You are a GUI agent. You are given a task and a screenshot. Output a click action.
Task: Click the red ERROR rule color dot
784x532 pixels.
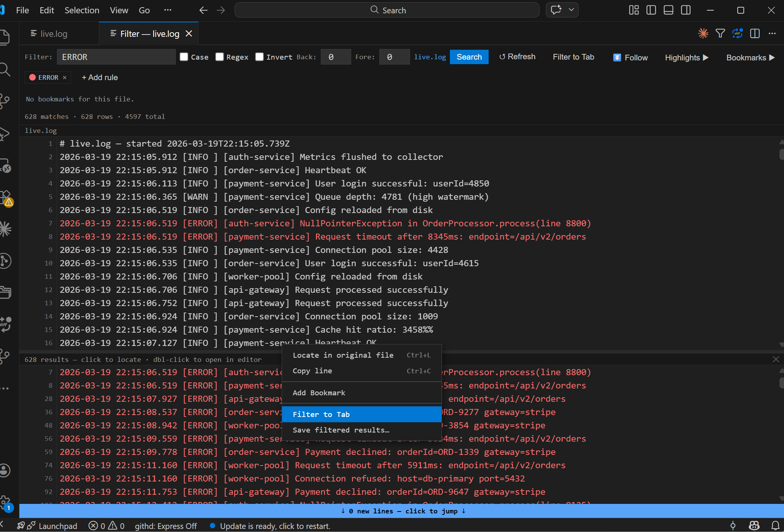point(32,77)
